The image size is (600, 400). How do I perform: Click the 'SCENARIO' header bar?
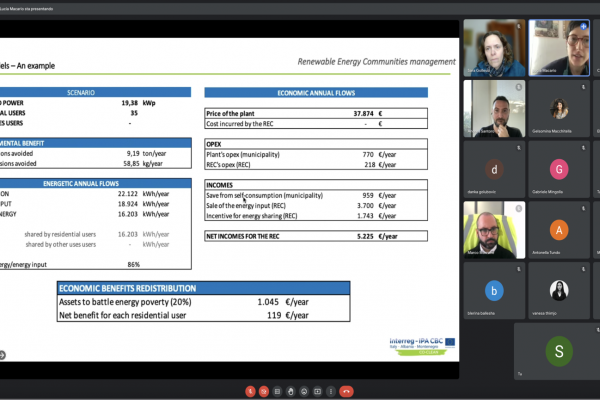click(96, 92)
